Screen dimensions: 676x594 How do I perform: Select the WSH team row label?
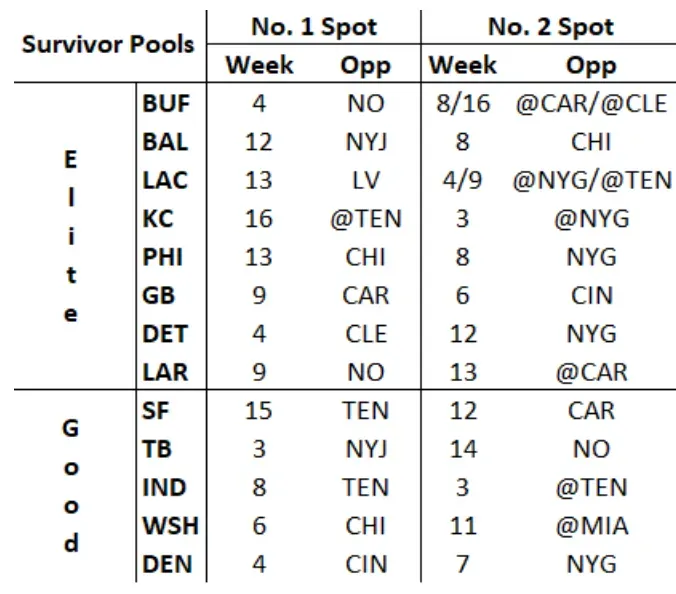[168, 526]
